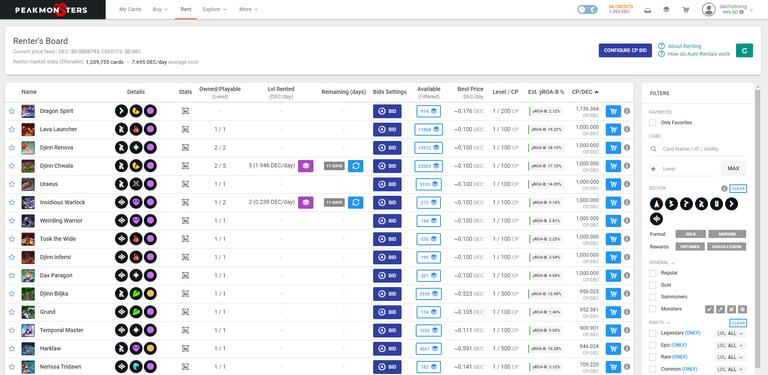Open available 11868 listings for Lava Launcher

429,129
